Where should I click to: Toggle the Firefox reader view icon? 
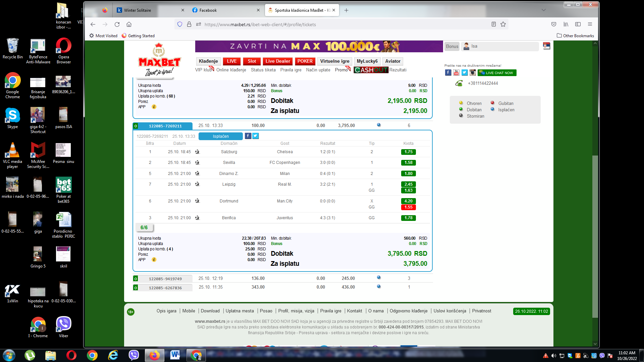(x=494, y=24)
